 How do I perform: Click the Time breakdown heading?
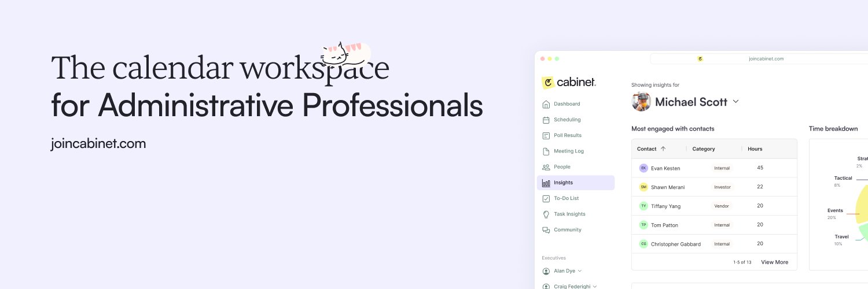click(x=833, y=128)
